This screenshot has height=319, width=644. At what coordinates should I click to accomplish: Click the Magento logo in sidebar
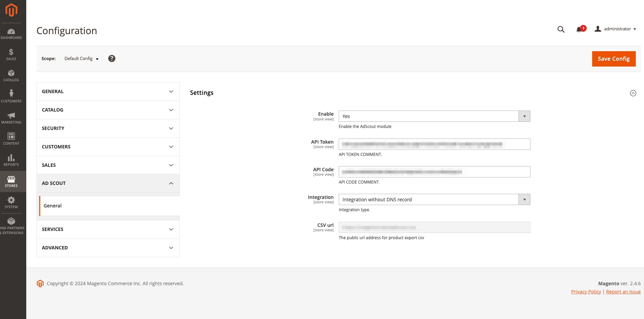point(11,10)
